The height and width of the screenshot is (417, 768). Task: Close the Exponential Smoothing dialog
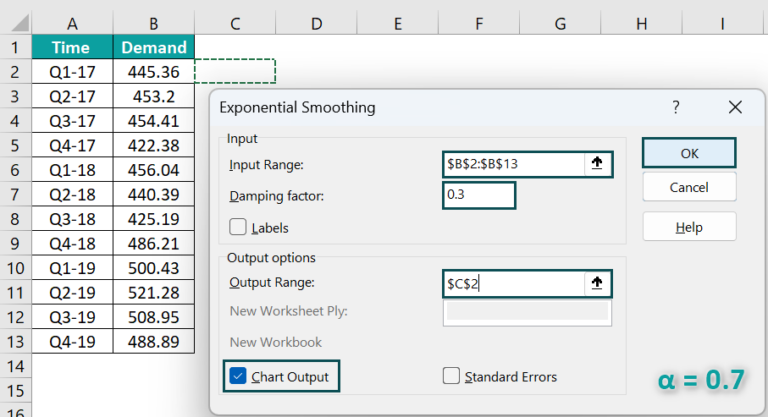(735, 107)
